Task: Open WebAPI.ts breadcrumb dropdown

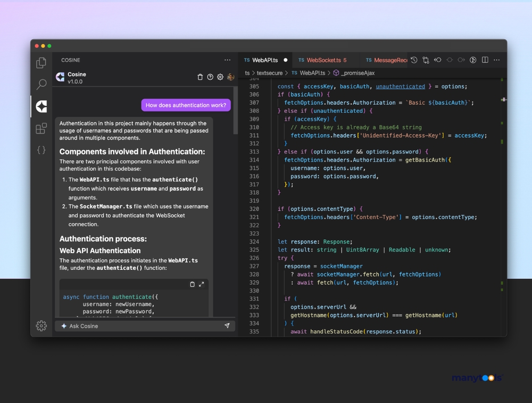Action: click(x=312, y=73)
